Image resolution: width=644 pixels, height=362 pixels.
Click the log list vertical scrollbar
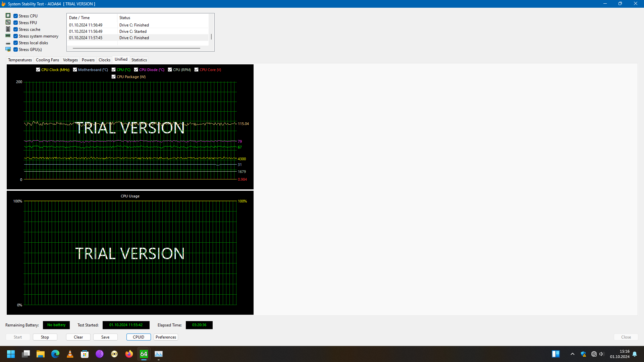(211, 37)
